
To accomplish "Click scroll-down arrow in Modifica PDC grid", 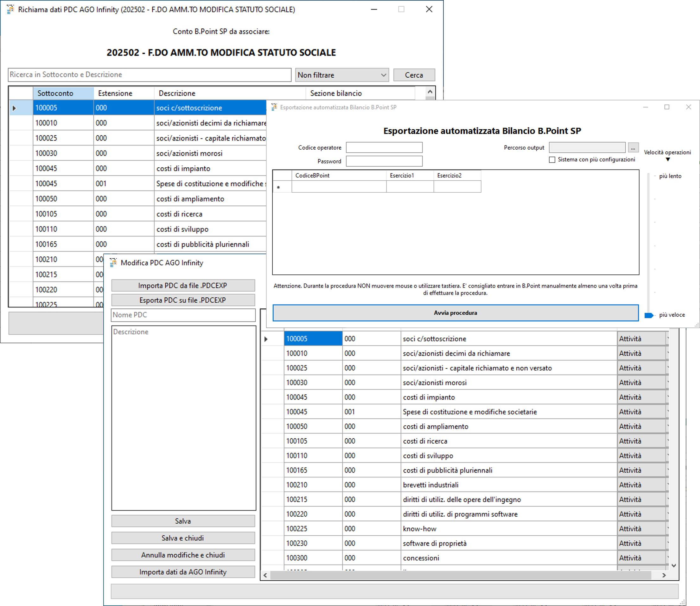I will (x=674, y=565).
